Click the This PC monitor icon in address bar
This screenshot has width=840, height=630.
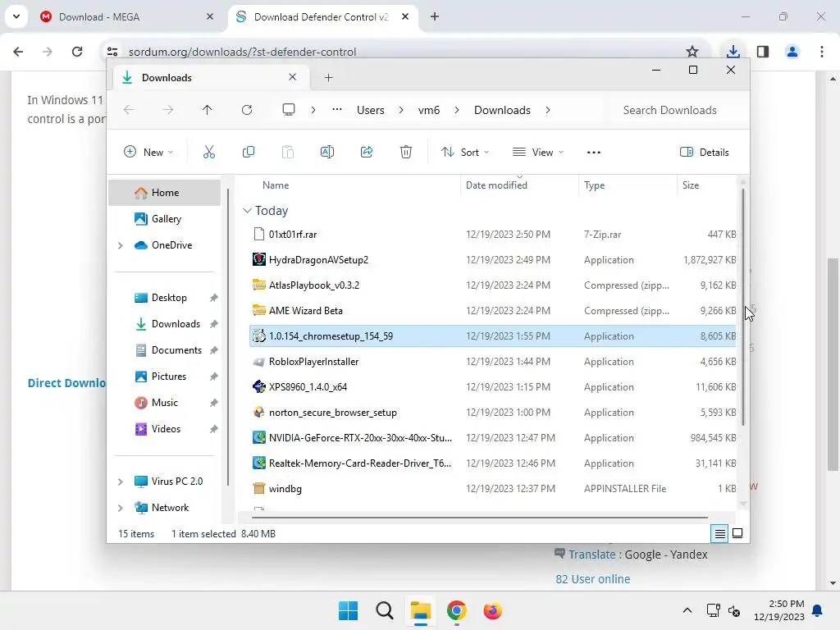point(289,110)
